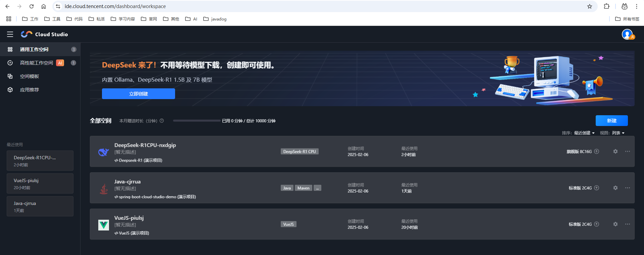The image size is (644, 255).
Task: Select 通用工作空间 in sidebar
Action: point(40,49)
